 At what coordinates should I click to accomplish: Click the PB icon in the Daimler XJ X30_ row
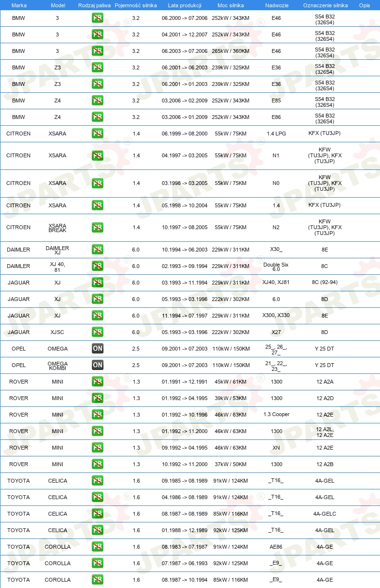pyautogui.click(x=97, y=250)
